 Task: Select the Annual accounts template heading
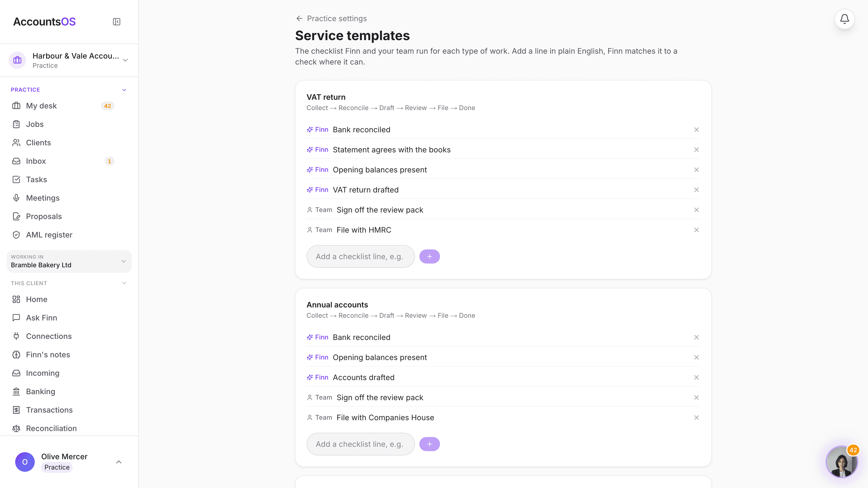337,305
